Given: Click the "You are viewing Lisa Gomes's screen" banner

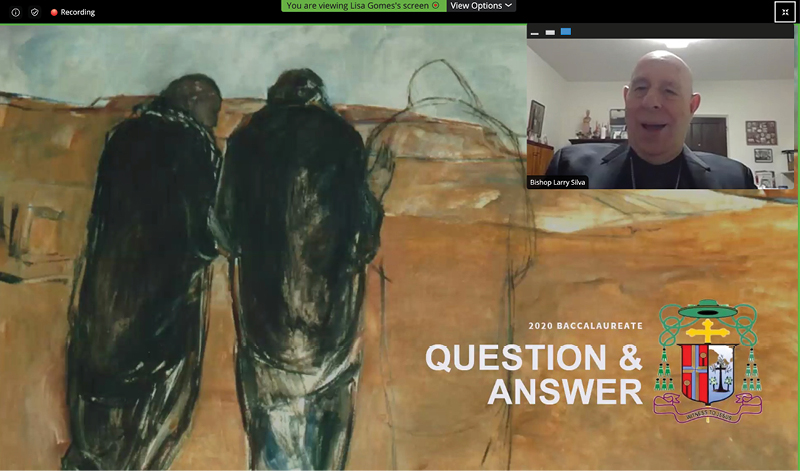Looking at the screenshot, I should 357,6.
